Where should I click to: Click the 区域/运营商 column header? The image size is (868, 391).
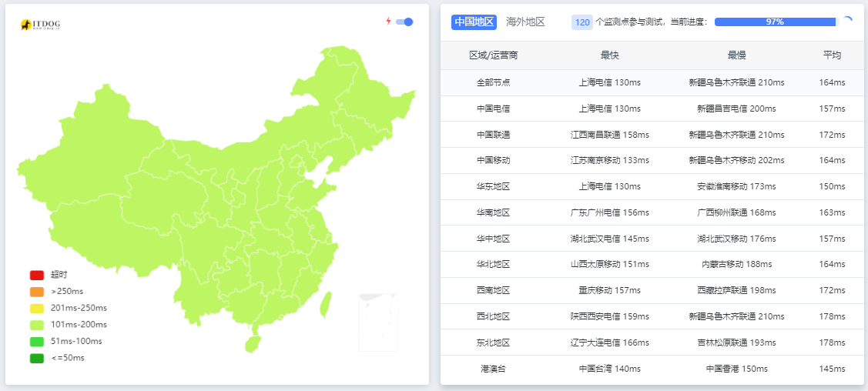[x=493, y=55]
